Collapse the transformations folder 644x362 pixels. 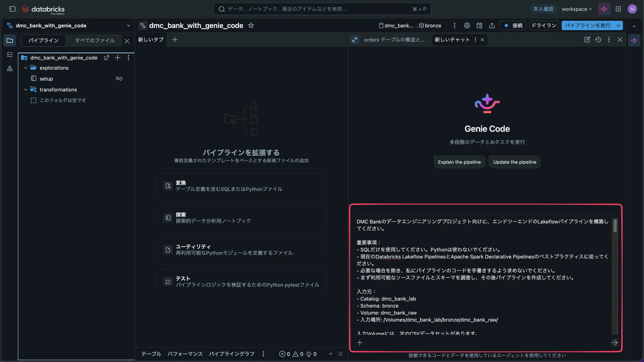tap(26, 90)
